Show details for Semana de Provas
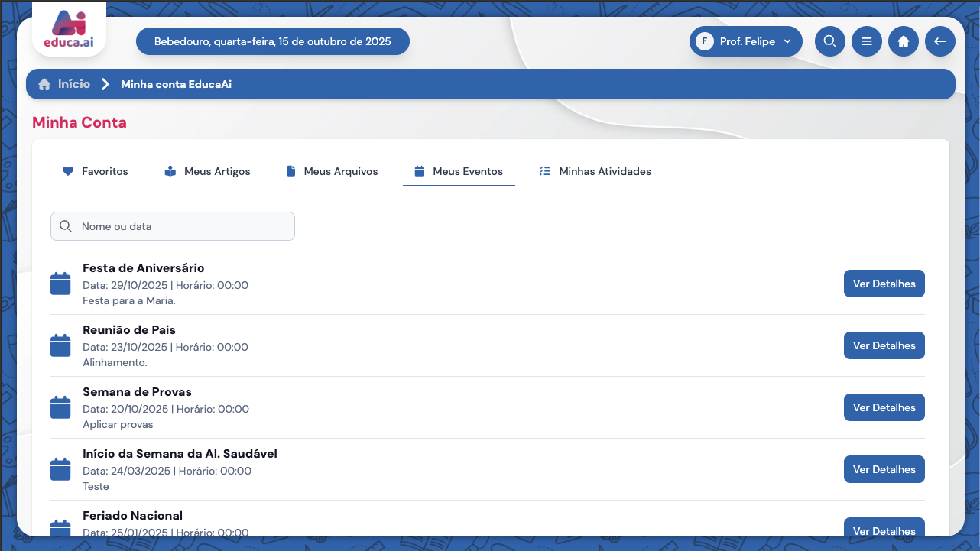This screenshot has height=551, width=980. [x=884, y=407]
